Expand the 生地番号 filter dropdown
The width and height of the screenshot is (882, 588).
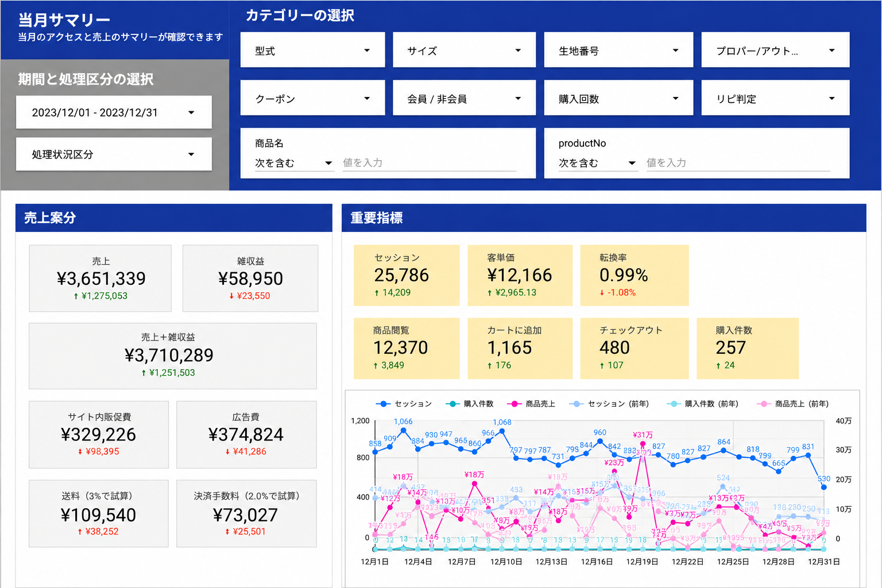pos(618,51)
